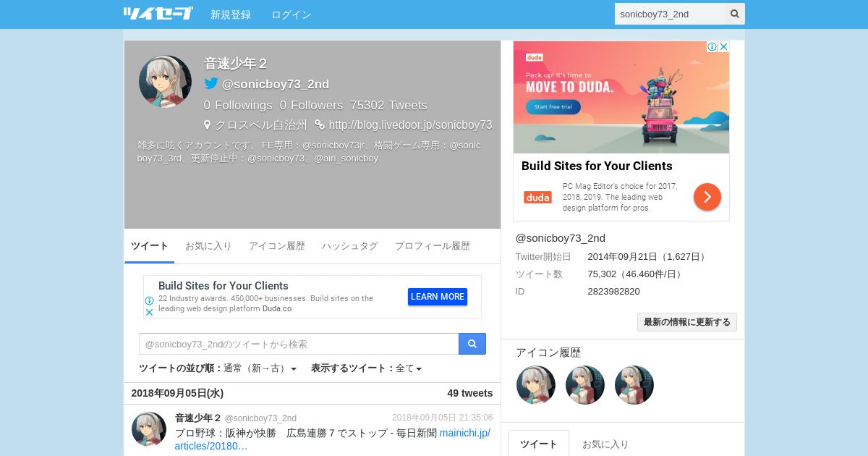
Task: Click the header search input field
Action: coord(670,14)
